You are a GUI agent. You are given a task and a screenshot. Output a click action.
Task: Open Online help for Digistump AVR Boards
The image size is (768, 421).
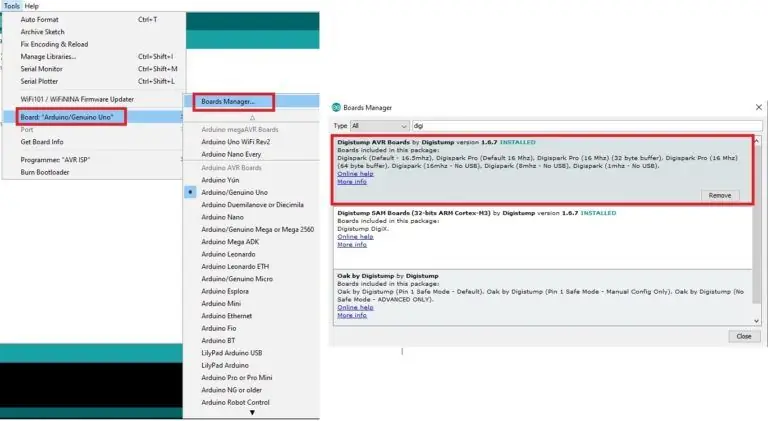coord(356,174)
